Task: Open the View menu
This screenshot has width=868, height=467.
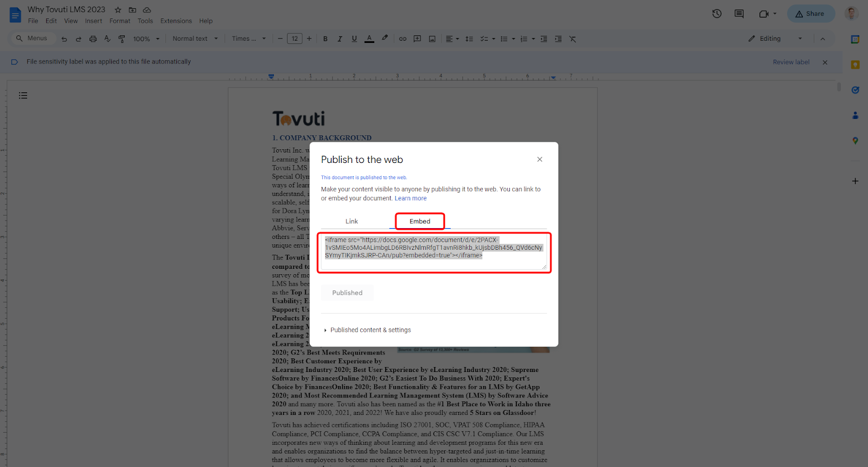Action: pos(71,21)
